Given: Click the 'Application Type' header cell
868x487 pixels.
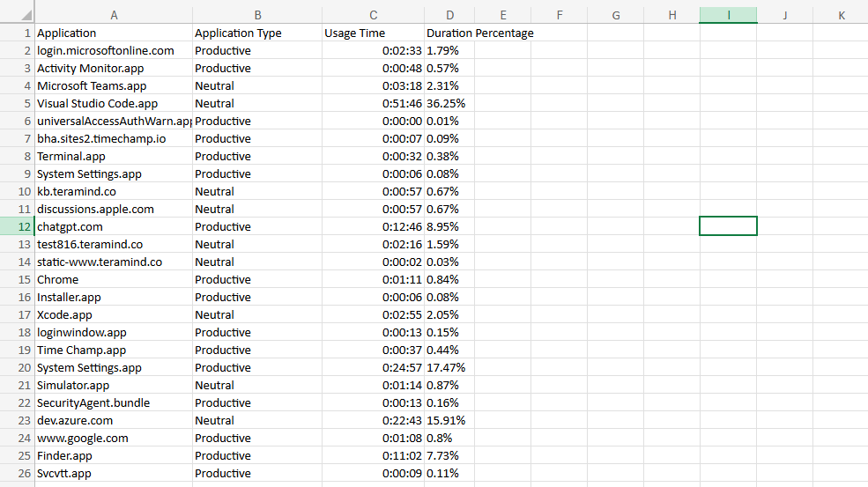Looking at the screenshot, I should [257, 33].
